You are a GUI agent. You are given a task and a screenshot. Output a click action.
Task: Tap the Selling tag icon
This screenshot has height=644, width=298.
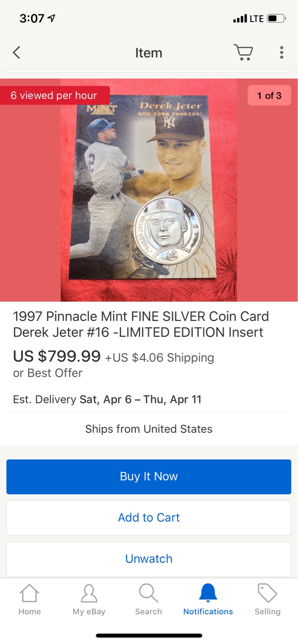click(267, 594)
